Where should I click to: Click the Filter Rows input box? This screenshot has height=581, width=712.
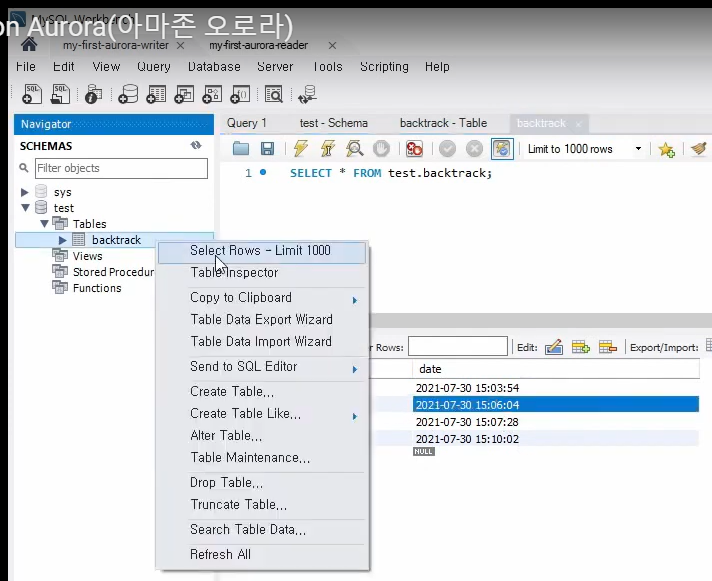(458, 347)
